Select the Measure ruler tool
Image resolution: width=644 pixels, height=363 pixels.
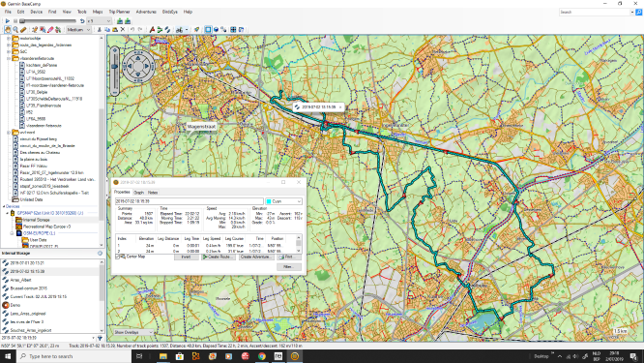click(x=23, y=30)
